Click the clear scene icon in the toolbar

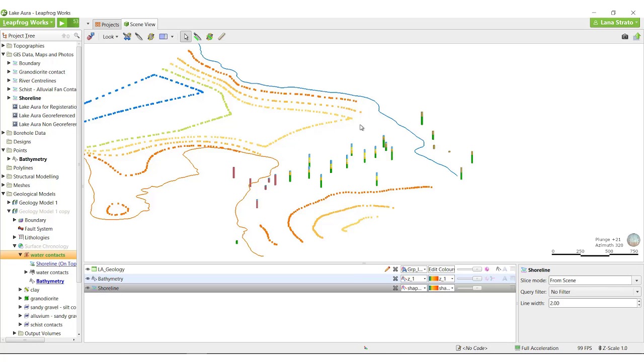(x=91, y=36)
